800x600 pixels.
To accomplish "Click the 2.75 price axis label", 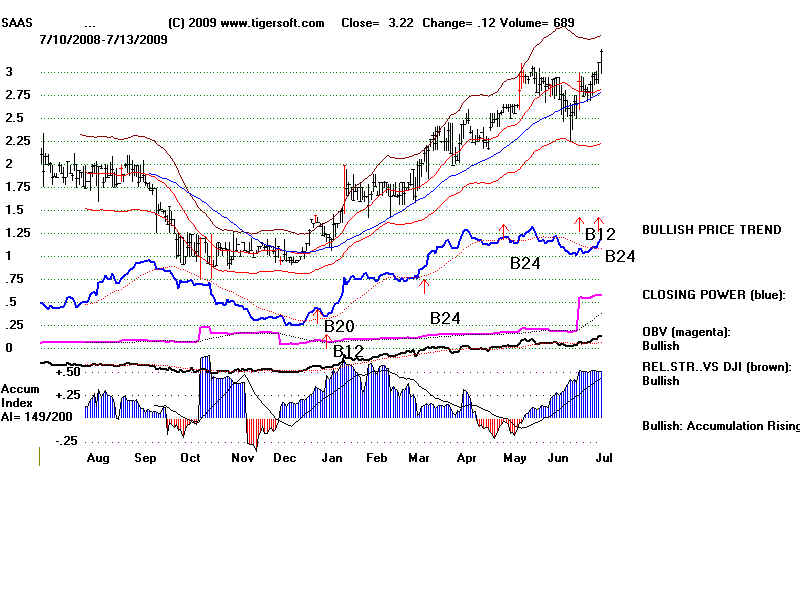I will [x=17, y=94].
